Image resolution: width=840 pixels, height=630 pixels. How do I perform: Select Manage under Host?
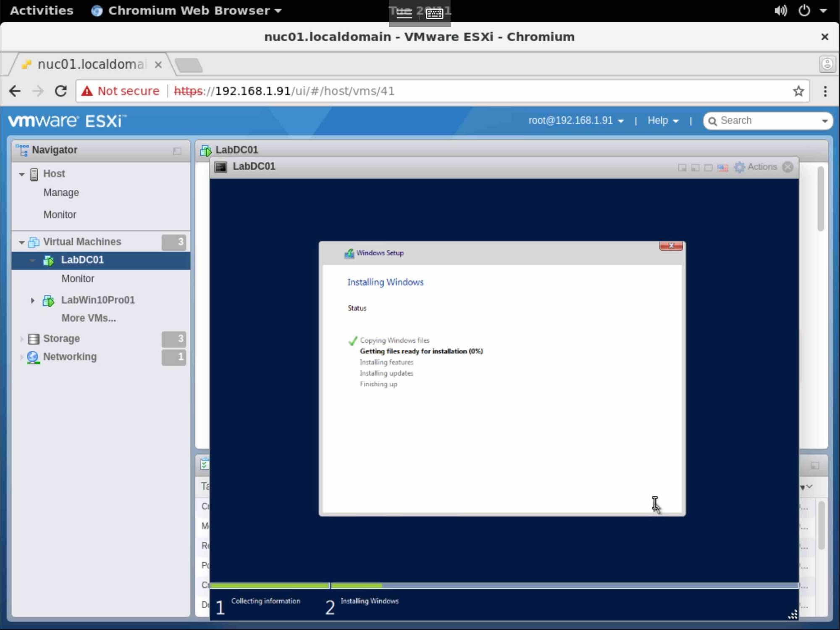point(61,193)
